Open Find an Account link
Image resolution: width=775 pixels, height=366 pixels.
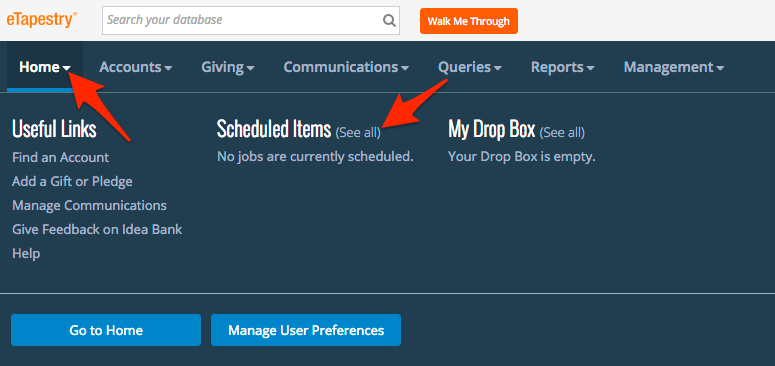click(x=60, y=158)
